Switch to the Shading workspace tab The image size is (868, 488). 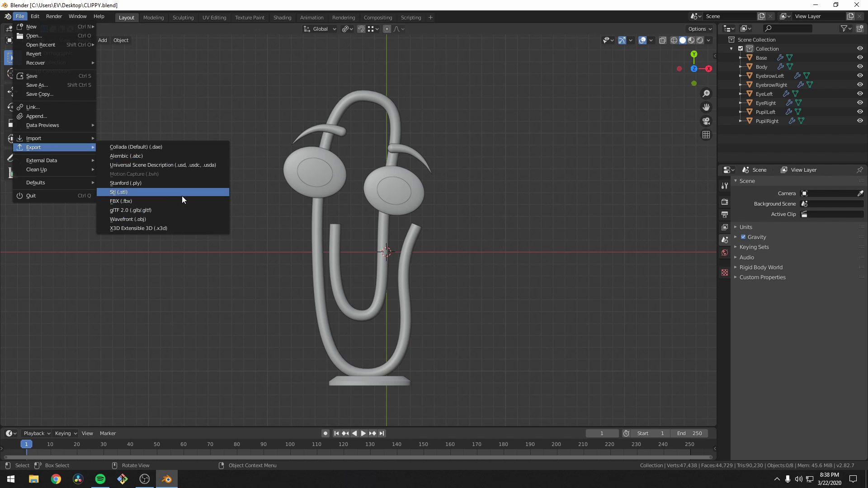(282, 17)
